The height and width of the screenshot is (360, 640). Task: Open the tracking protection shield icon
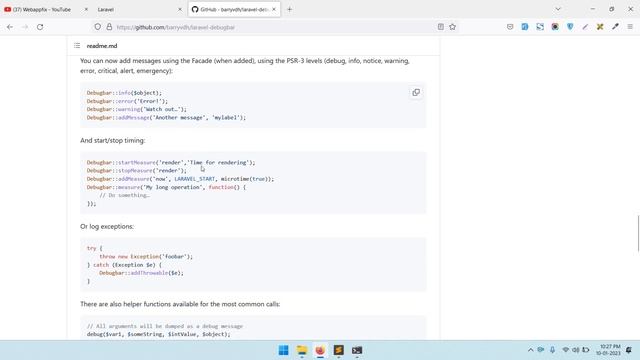coord(98,27)
